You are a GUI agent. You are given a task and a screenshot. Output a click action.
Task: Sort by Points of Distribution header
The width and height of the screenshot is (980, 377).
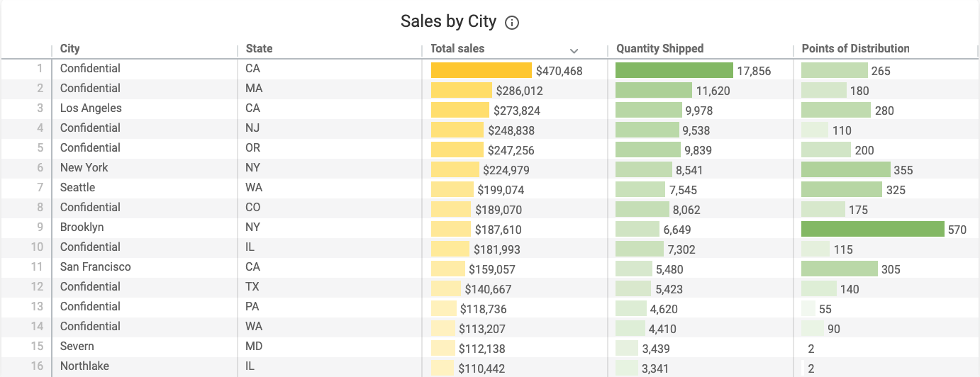pyautogui.click(x=855, y=49)
